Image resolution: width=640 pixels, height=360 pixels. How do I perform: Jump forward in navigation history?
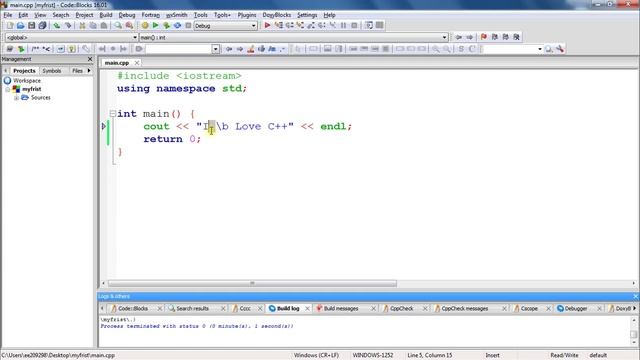469,37
